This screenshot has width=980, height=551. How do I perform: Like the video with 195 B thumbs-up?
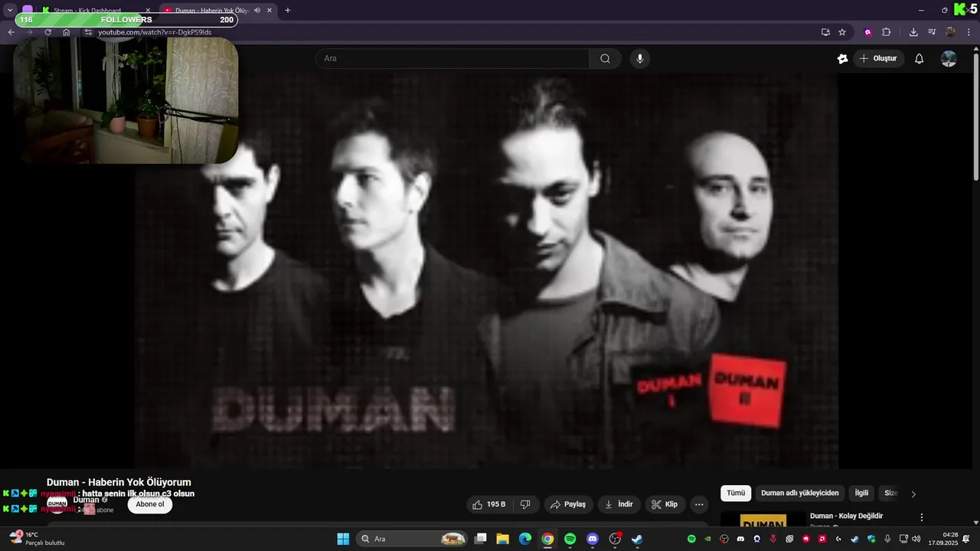pyautogui.click(x=488, y=504)
